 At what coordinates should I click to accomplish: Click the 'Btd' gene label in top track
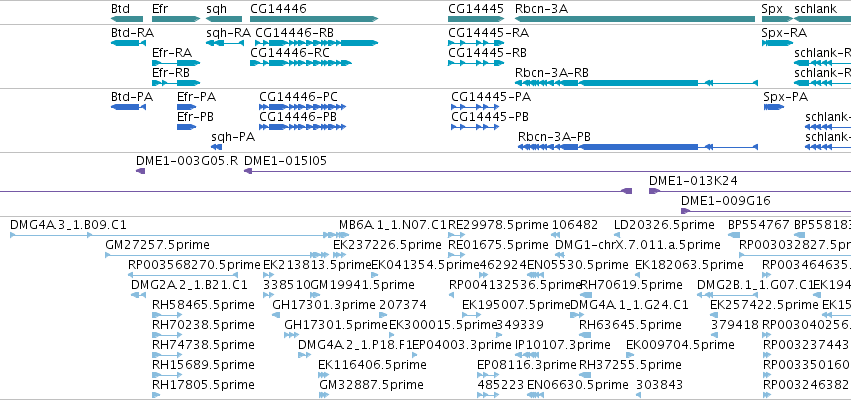pyautogui.click(x=120, y=9)
